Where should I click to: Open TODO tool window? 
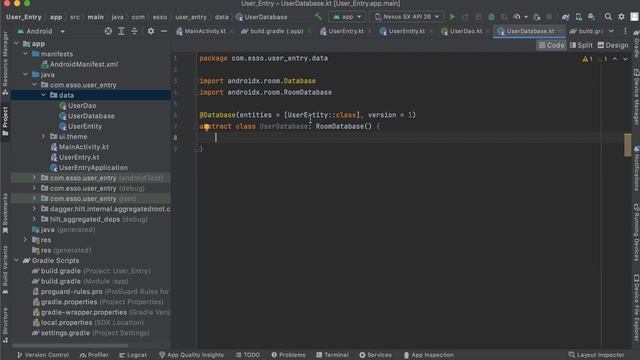(x=247, y=355)
